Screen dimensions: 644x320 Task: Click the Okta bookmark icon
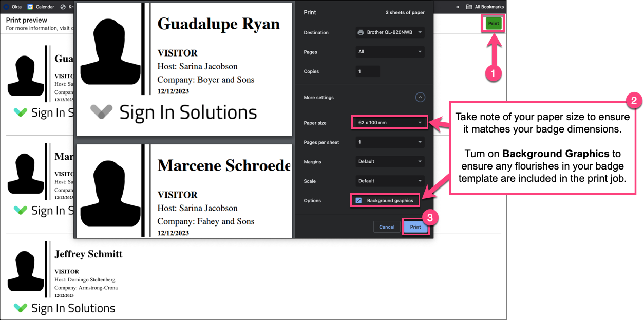click(x=6, y=7)
